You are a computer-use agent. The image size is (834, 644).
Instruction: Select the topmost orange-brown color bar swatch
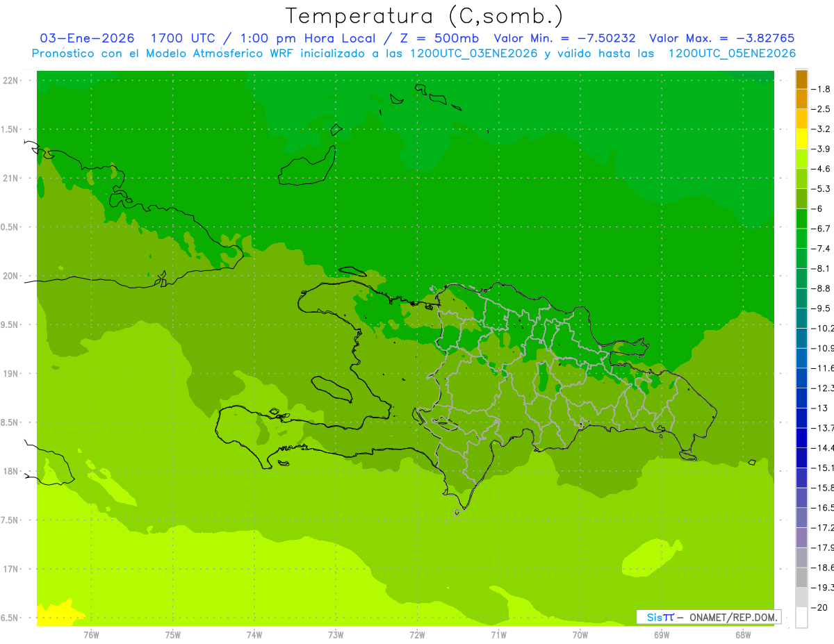(801, 80)
